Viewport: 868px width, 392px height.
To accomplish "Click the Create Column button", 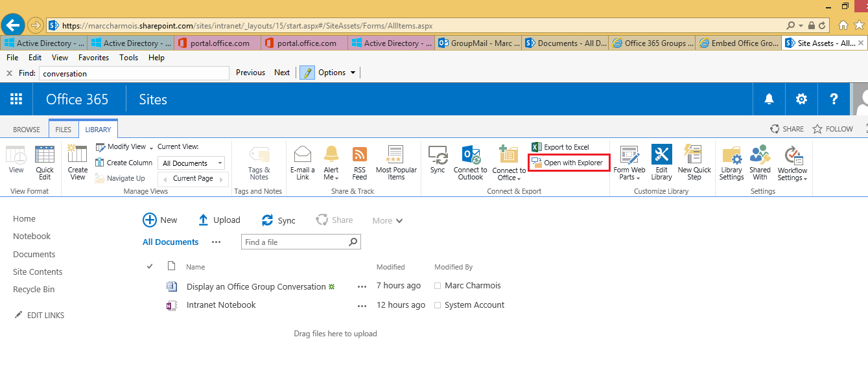I will click(124, 163).
